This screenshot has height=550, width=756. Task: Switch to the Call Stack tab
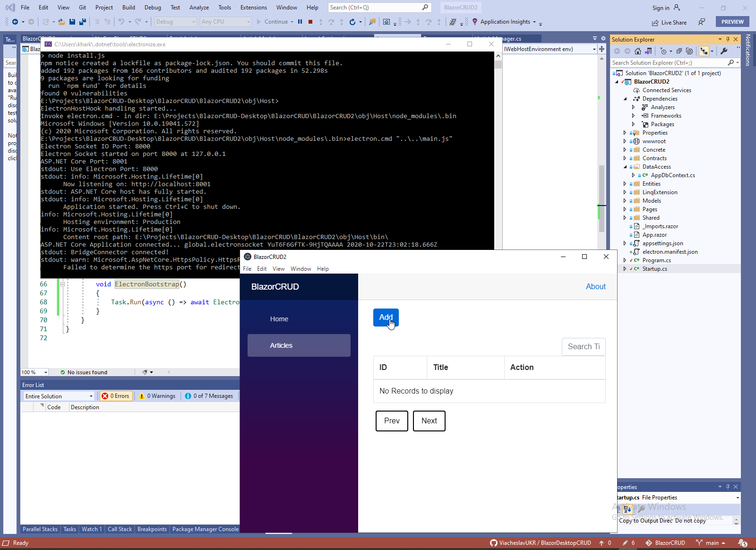(120, 529)
